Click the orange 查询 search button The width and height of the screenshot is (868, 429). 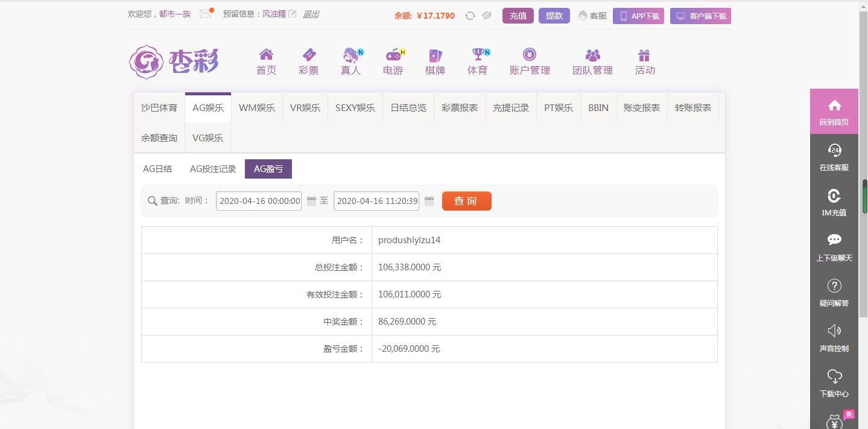click(x=467, y=201)
